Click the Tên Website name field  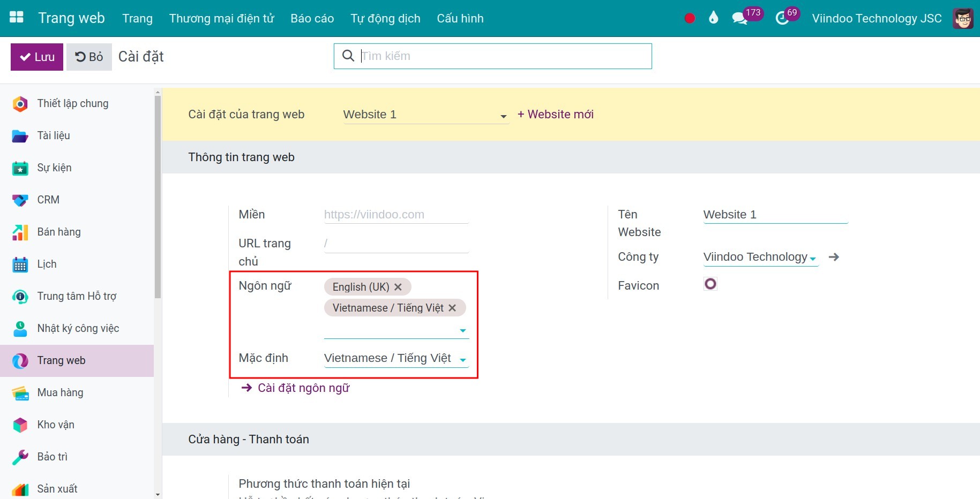tap(775, 215)
